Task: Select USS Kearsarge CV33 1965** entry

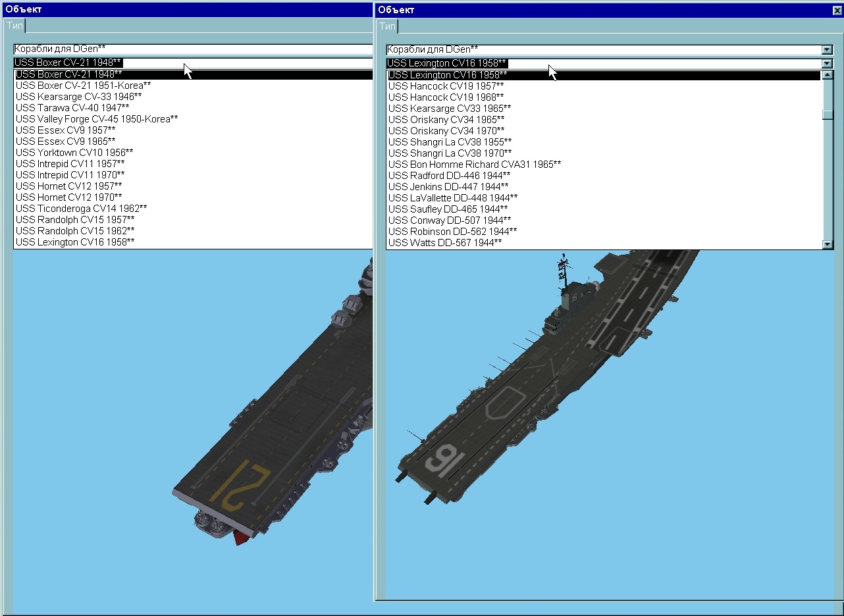Action: coord(604,109)
